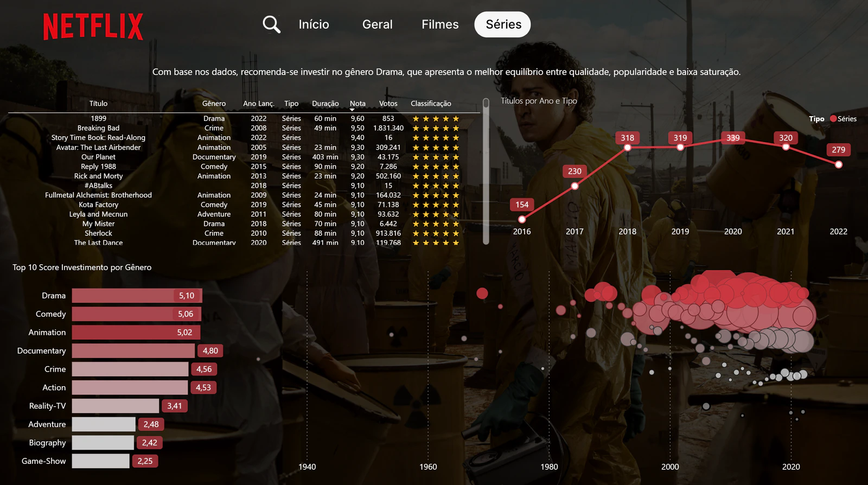This screenshot has height=485, width=868.
Task: Click the Comedy bar with score 5,06
Action: coord(137,314)
